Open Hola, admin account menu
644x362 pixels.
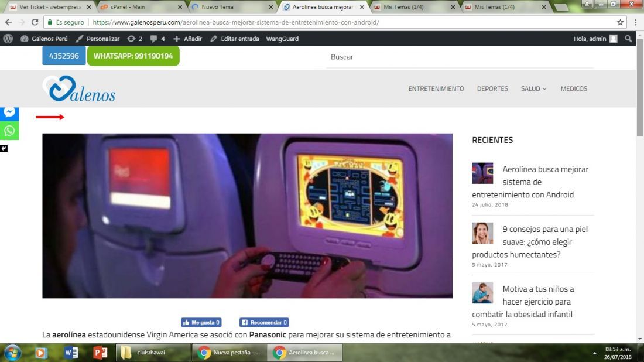click(595, 39)
